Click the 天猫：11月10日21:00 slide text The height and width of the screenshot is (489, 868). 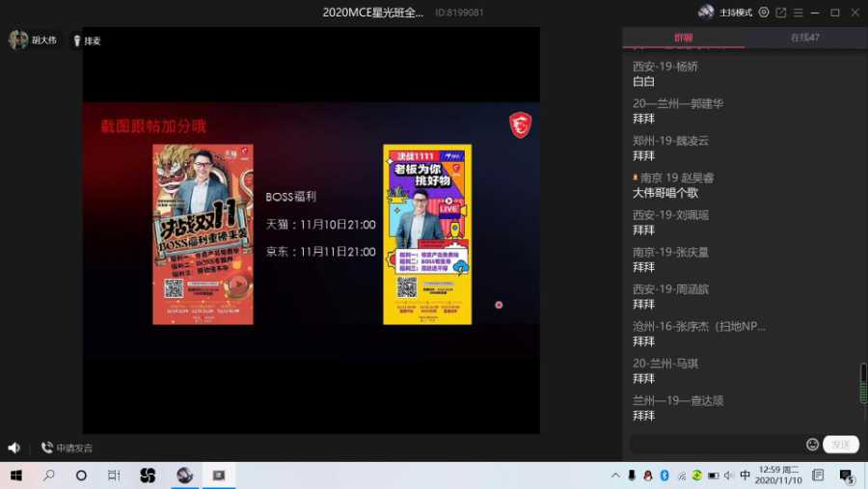[x=320, y=225]
